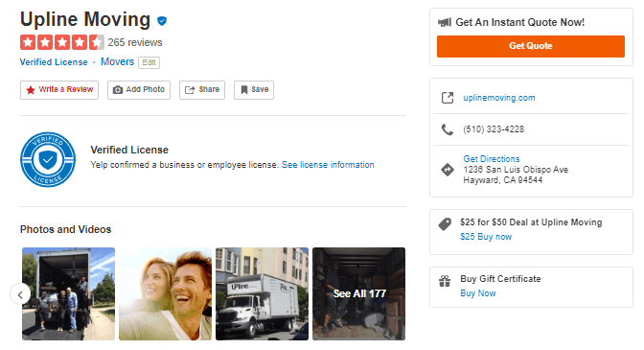644x350 pixels.
Task: Follow the Get Directions link
Action: [492, 158]
